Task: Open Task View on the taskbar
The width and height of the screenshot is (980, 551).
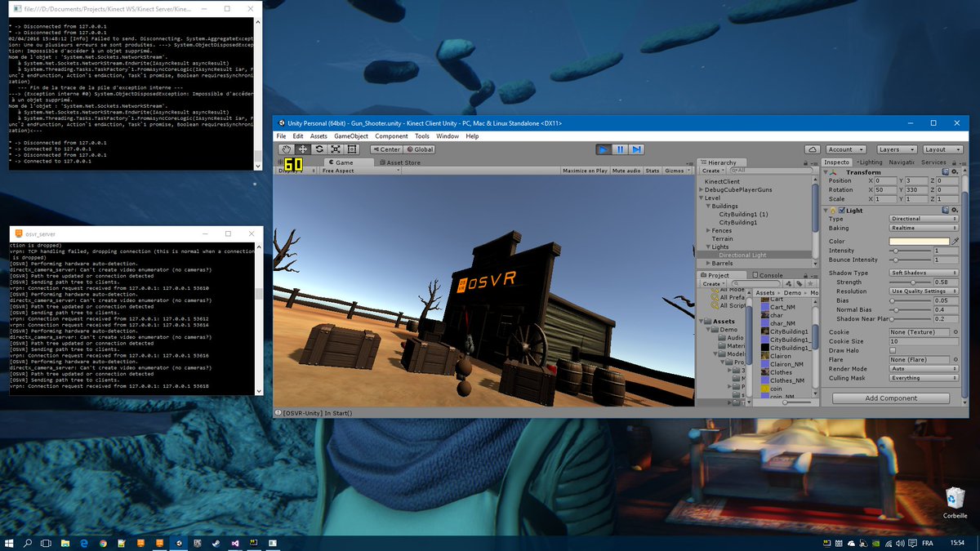Action: [46, 543]
